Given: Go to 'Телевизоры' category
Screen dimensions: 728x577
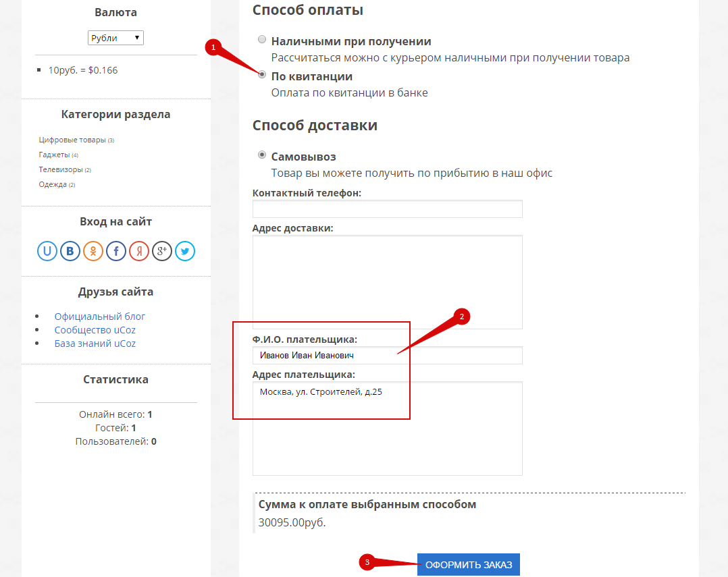Looking at the screenshot, I should tap(61, 169).
